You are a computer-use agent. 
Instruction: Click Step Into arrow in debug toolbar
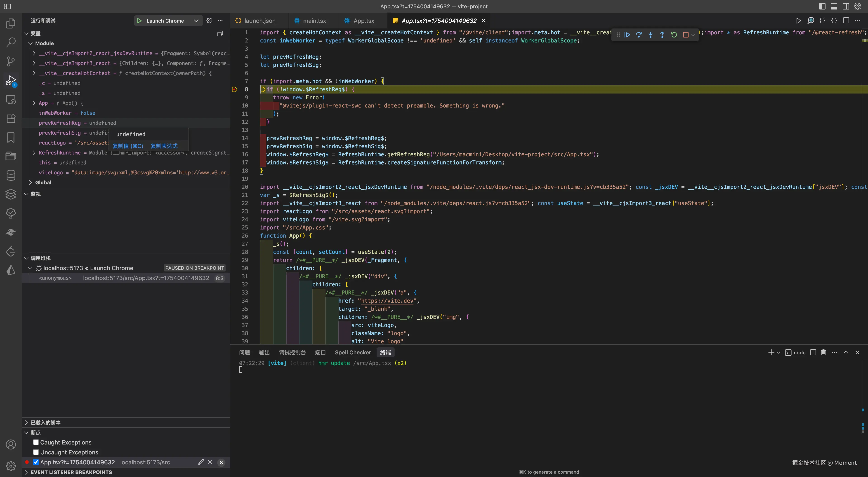(x=650, y=35)
